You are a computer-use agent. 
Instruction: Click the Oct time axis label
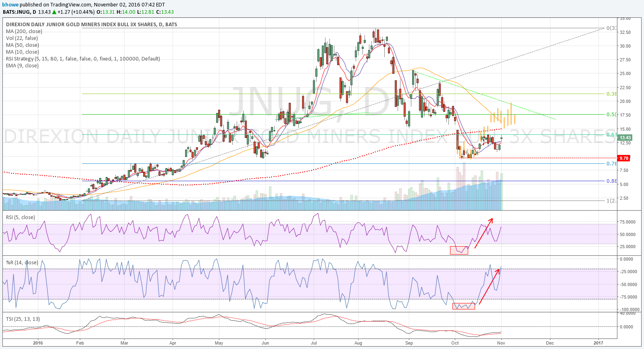455,343
